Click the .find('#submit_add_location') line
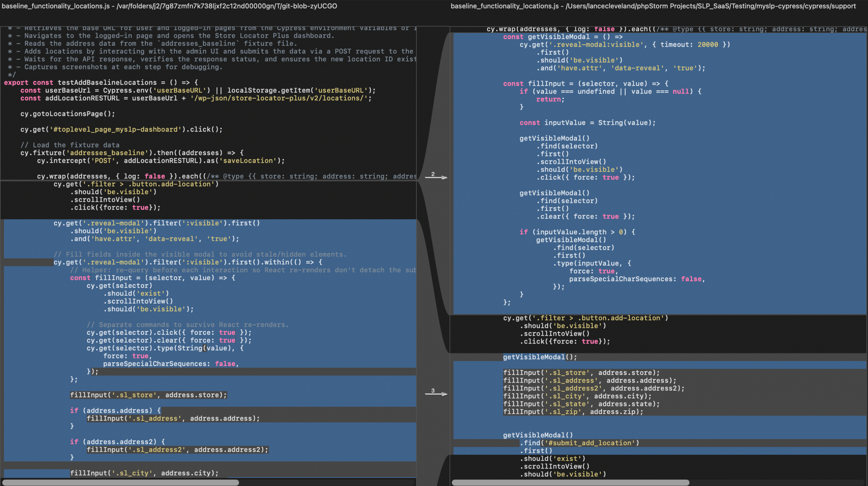 [x=579, y=443]
